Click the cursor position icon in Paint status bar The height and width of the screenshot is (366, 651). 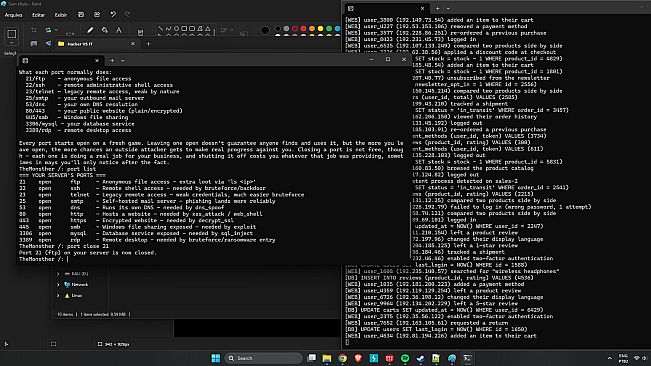(x=6, y=344)
